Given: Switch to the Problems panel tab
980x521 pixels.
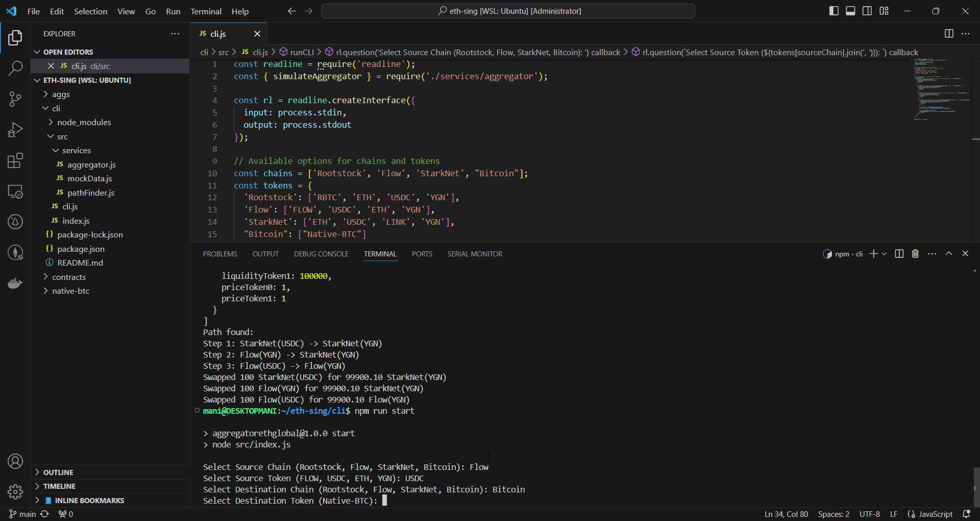Looking at the screenshot, I should point(220,254).
